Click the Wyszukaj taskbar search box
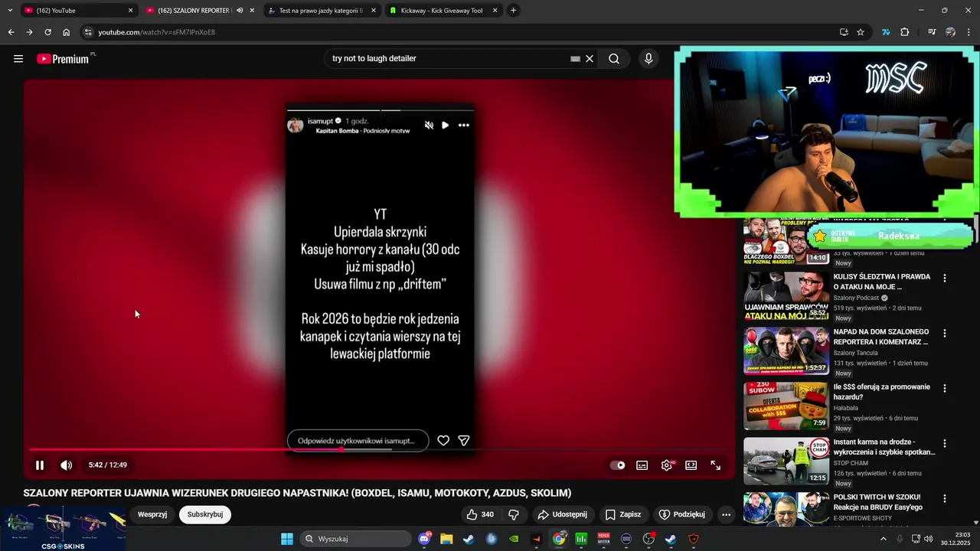This screenshot has width=980, height=551. click(x=356, y=539)
